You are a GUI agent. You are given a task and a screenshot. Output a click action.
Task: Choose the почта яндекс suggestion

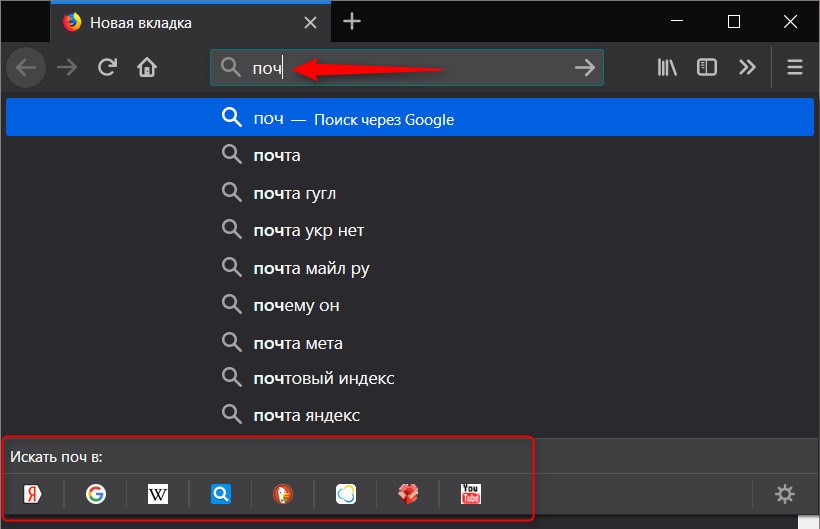click(410, 415)
